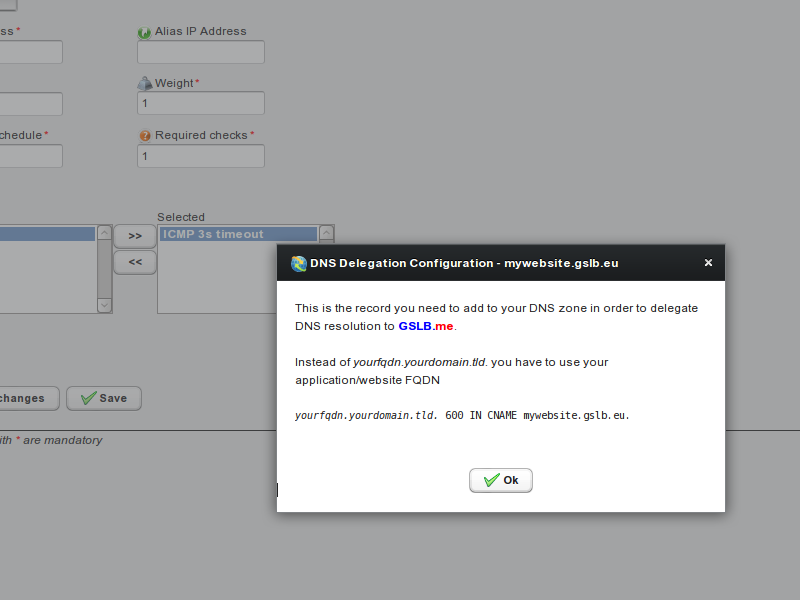Screen dimensions: 800x600
Task: Click the Weight scale icon
Action: point(145,83)
